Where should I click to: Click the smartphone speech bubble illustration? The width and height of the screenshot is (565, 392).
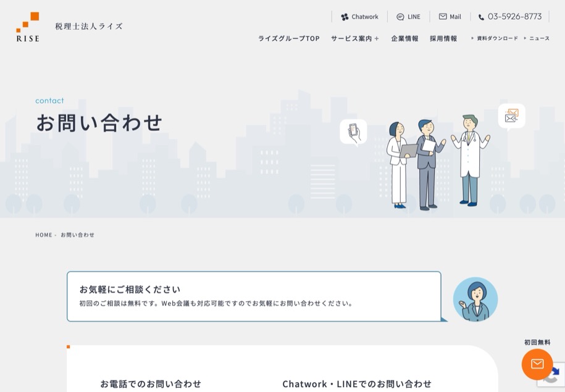click(x=353, y=132)
